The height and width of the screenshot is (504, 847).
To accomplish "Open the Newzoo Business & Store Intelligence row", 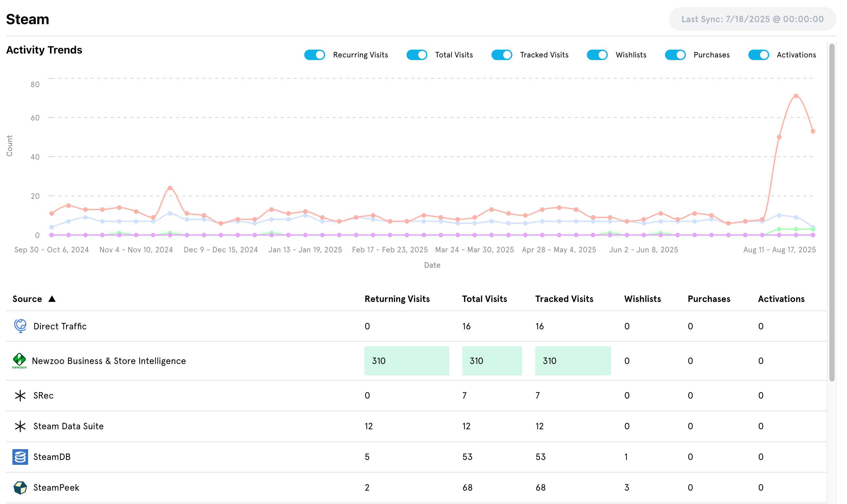I will point(109,361).
